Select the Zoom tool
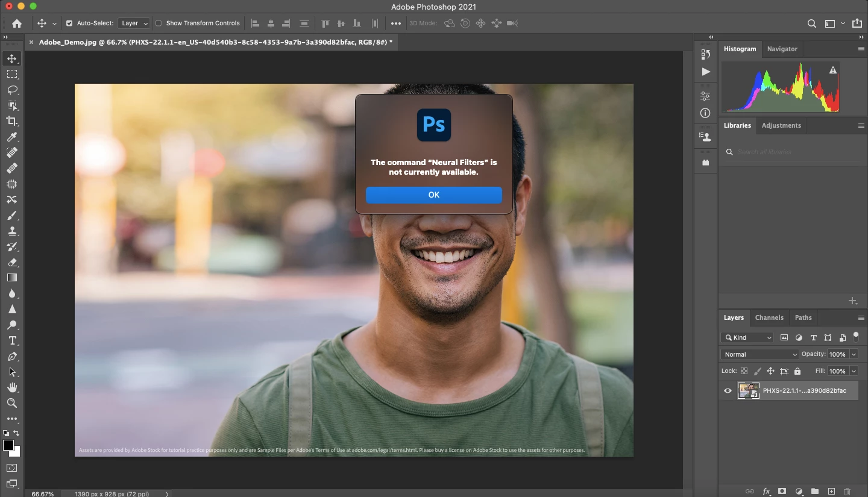Image resolution: width=868 pixels, height=497 pixels. tap(12, 403)
